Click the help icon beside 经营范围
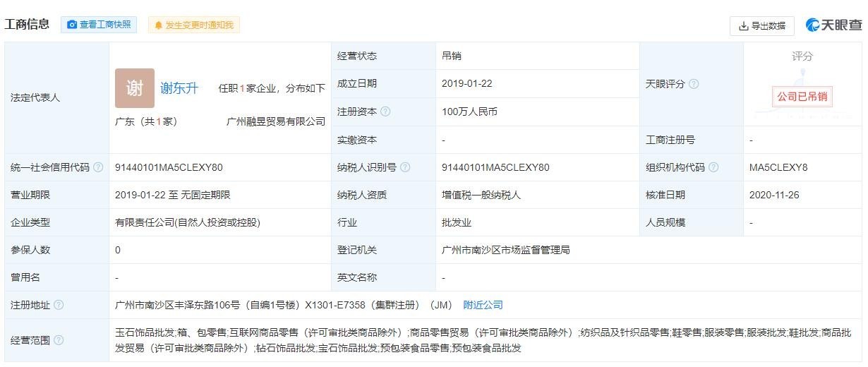 click(x=59, y=340)
